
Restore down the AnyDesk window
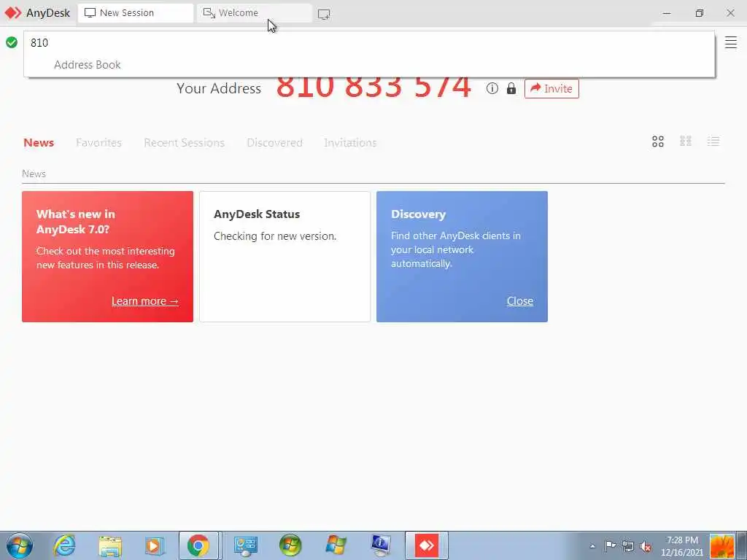699,13
